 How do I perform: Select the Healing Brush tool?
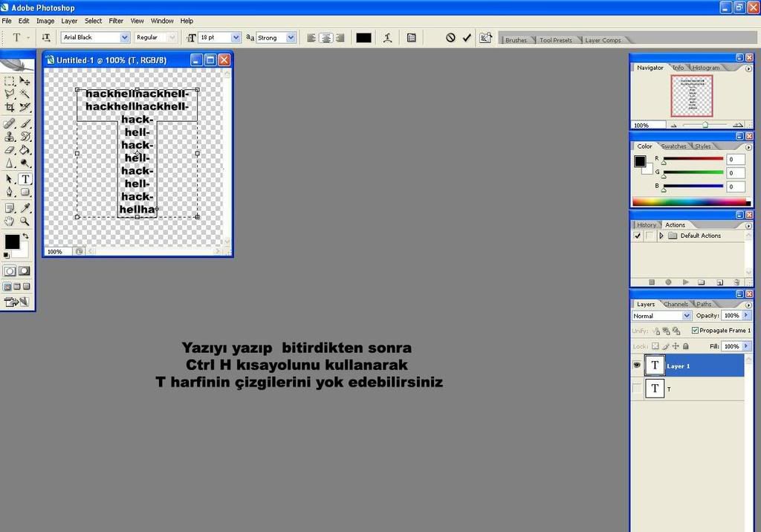tap(10, 123)
